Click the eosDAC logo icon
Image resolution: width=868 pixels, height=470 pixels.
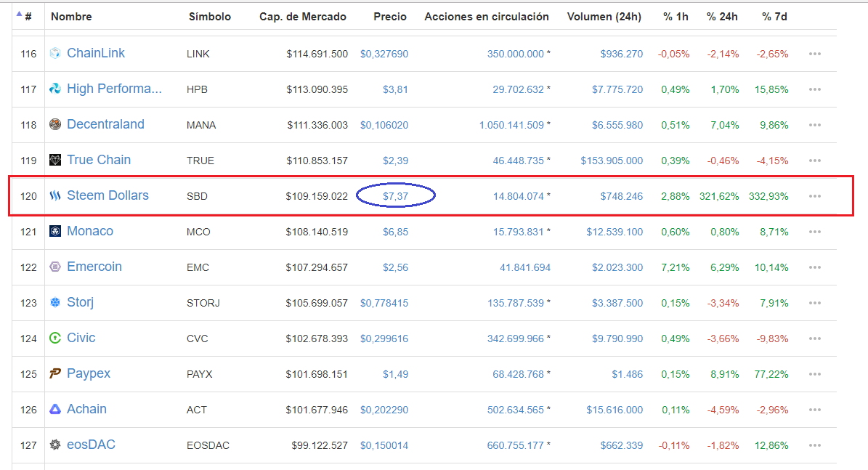(54, 445)
